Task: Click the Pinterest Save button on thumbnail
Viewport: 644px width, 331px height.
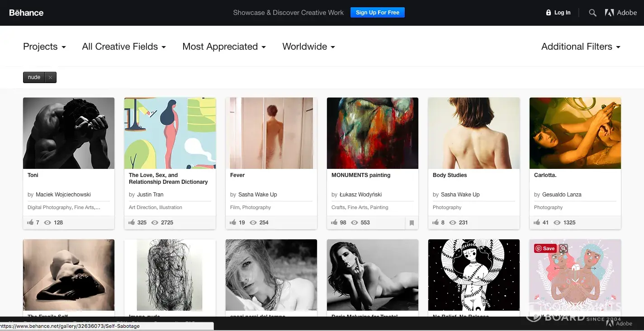Action: 545,248
